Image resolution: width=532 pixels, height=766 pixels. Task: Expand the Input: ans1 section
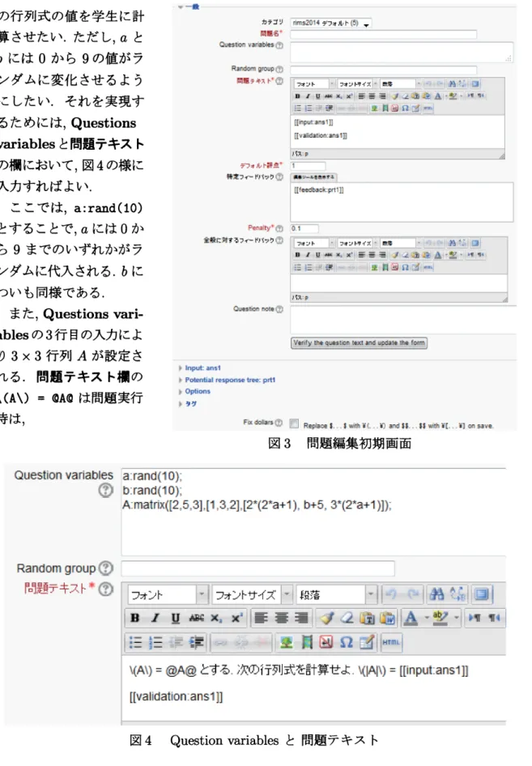(x=202, y=368)
